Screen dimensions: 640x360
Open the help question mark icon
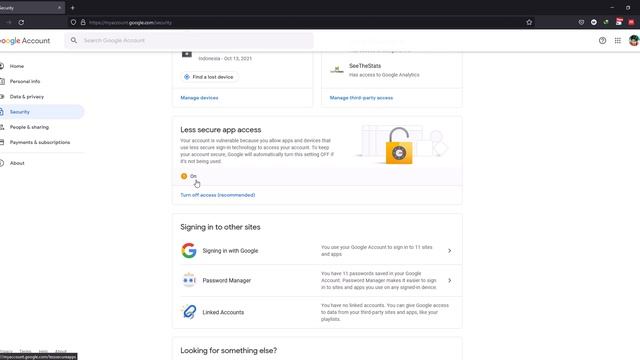602,40
